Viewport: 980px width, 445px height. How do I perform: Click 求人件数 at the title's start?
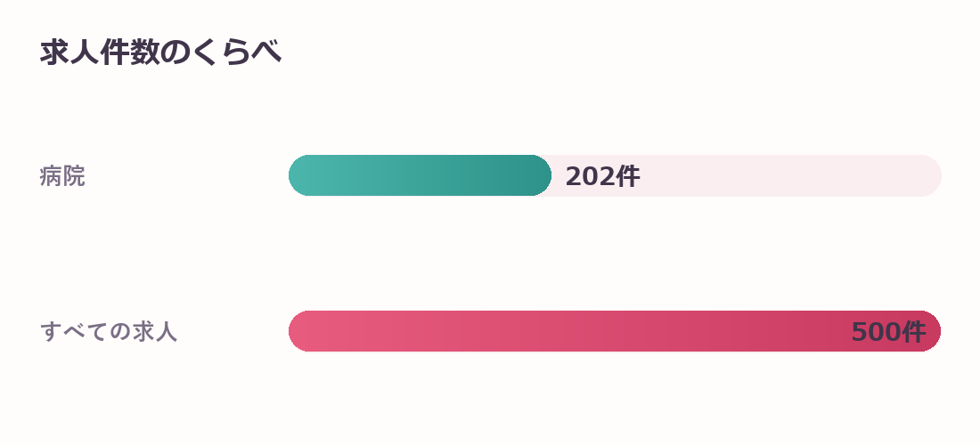[x=100, y=53]
